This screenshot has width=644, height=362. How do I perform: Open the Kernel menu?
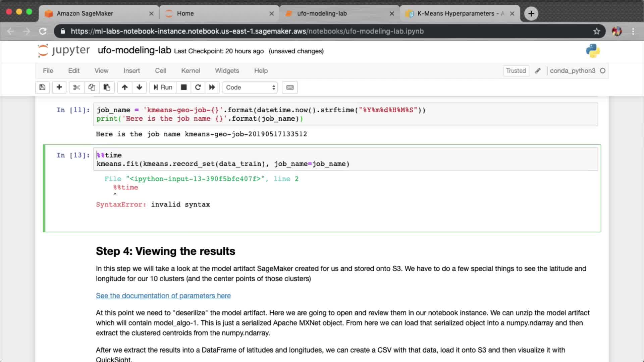click(x=190, y=71)
